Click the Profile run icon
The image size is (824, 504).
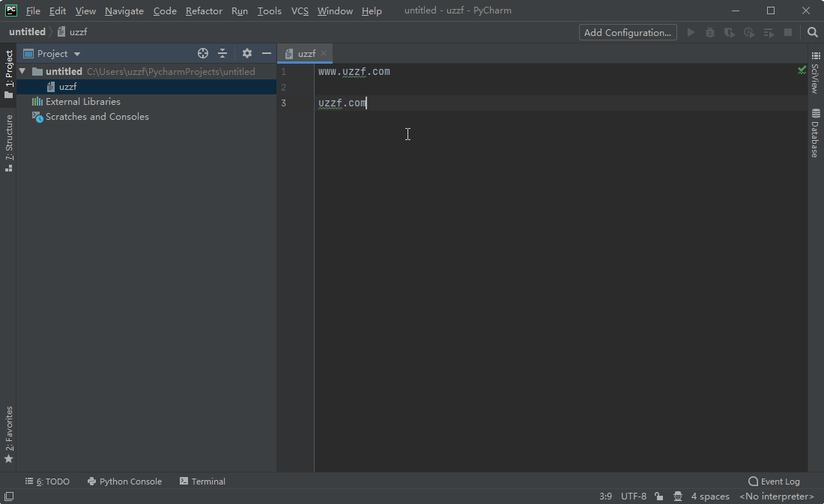pyautogui.click(x=749, y=33)
